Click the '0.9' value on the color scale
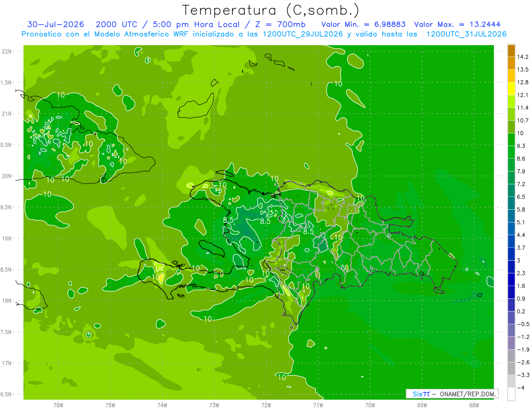Image resolution: width=532 pixels, height=411 pixels. (521, 298)
